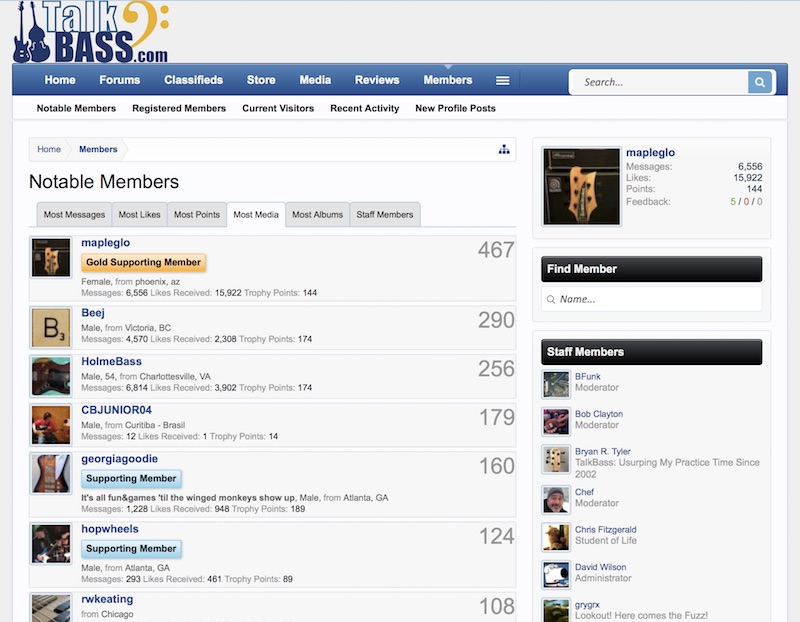The height and width of the screenshot is (622, 800).
Task: Open the Media nav item
Action: click(315, 80)
